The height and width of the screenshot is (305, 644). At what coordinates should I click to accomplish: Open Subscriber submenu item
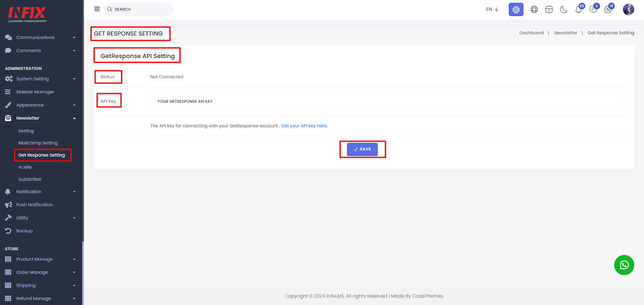pyautogui.click(x=30, y=179)
